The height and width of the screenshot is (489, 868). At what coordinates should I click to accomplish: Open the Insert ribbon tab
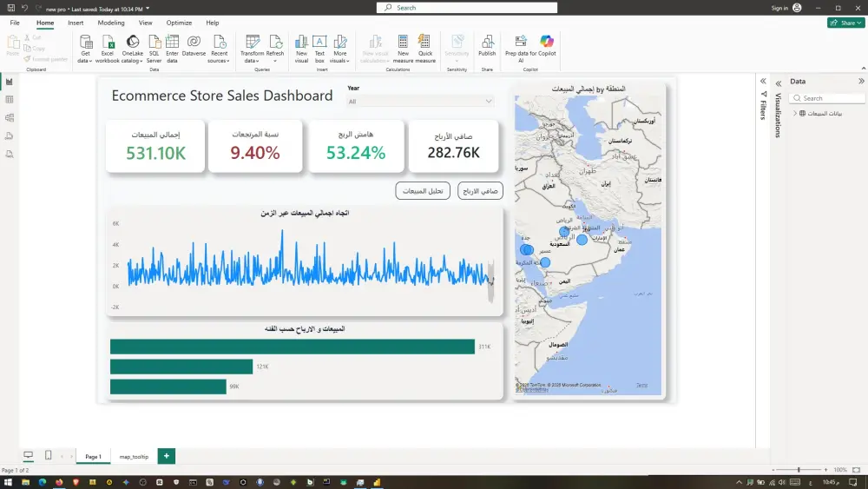coord(76,23)
